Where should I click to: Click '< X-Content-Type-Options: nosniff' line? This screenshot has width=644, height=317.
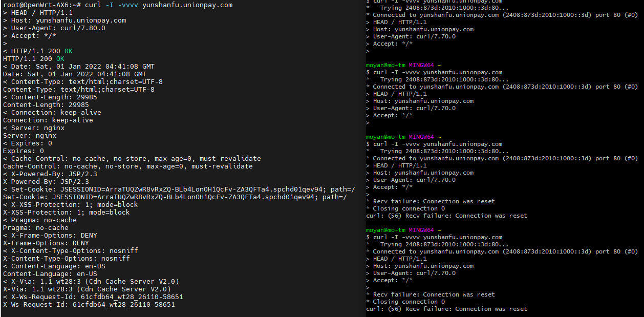pos(70,251)
